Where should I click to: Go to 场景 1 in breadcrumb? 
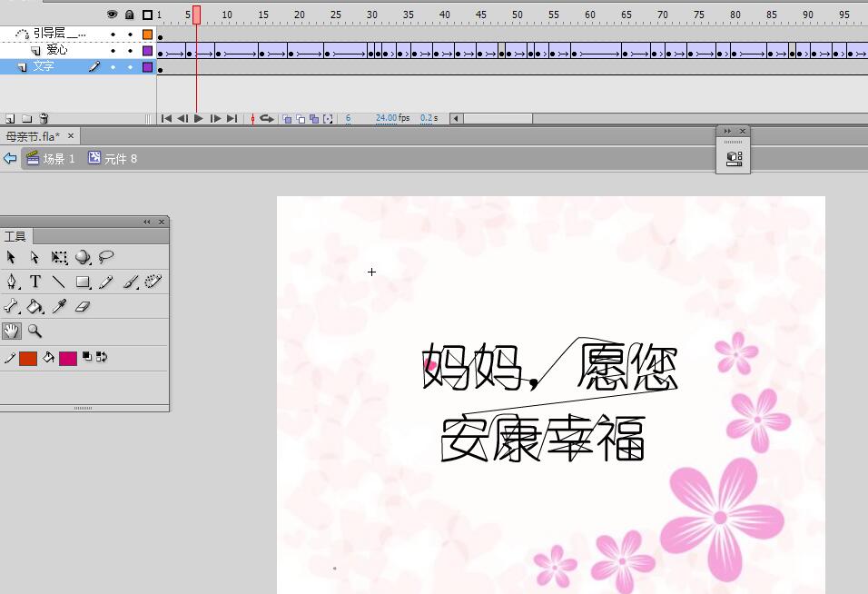pos(51,159)
